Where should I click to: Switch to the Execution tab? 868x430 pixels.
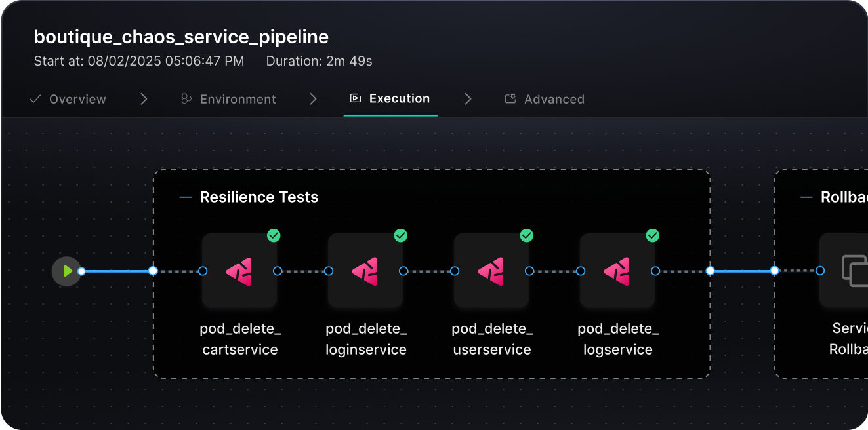pyautogui.click(x=390, y=98)
